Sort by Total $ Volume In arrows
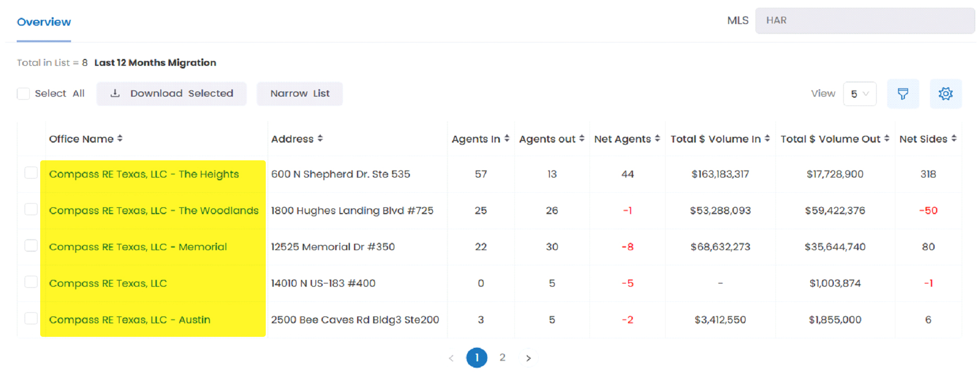Screen dimensions: 980x376 767,138
